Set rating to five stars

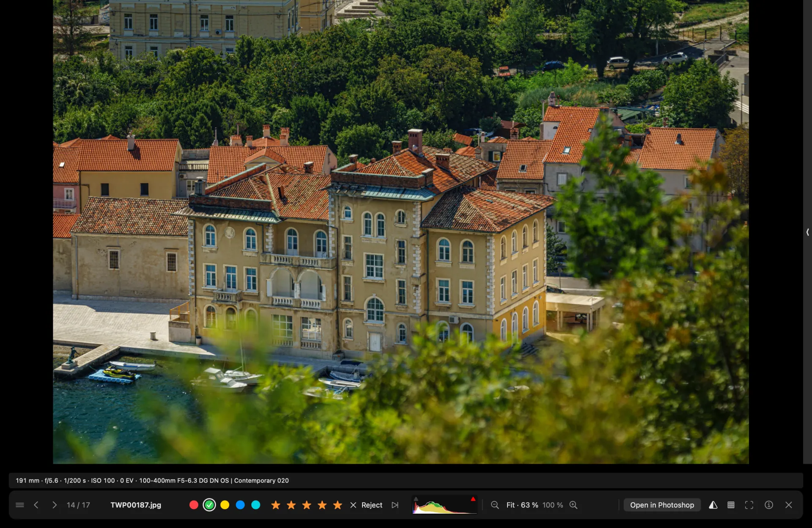(x=337, y=505)
